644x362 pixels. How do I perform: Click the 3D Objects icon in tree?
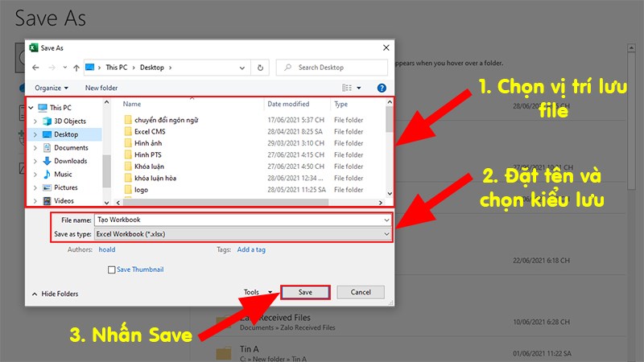[x=47, y=121]
